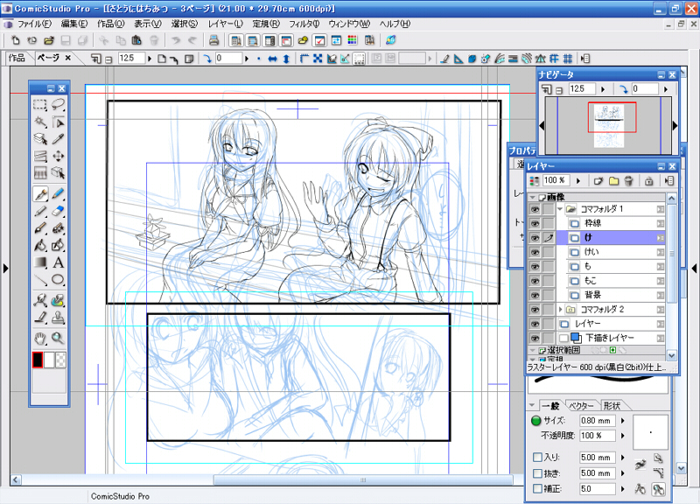Select the white color swatch
The image size is (700, 504).
(49, 360)
